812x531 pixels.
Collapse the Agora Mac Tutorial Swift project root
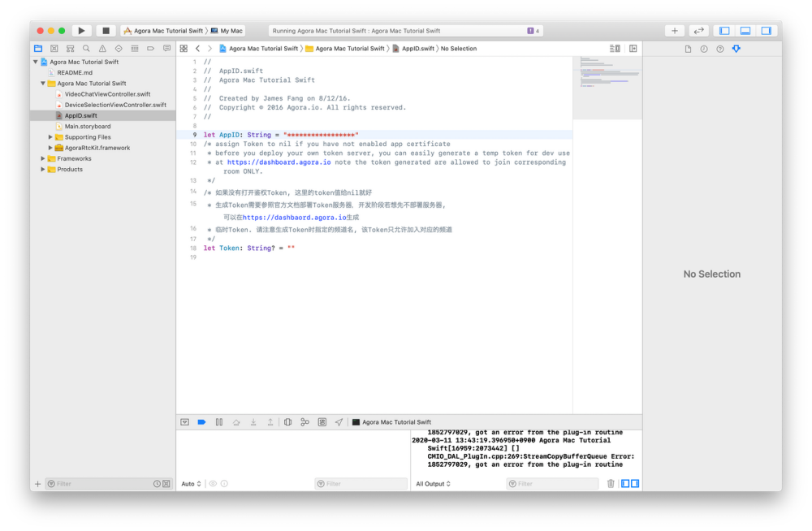(36, 62)
